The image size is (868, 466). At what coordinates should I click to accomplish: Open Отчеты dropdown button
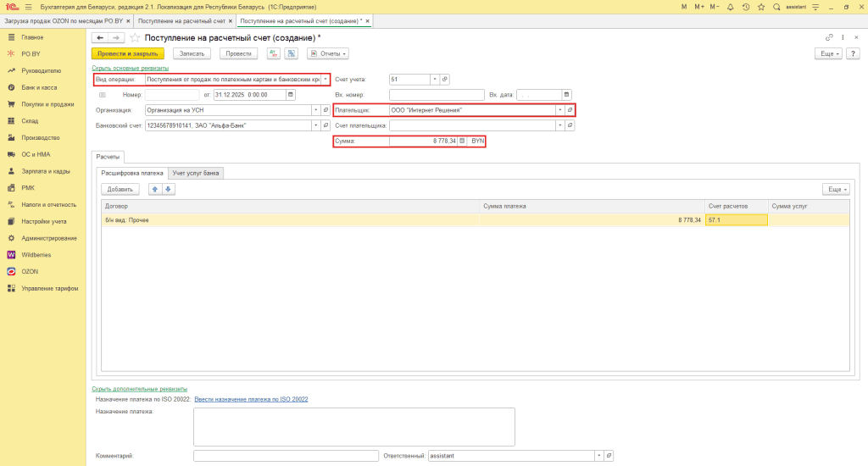[328, 53]
